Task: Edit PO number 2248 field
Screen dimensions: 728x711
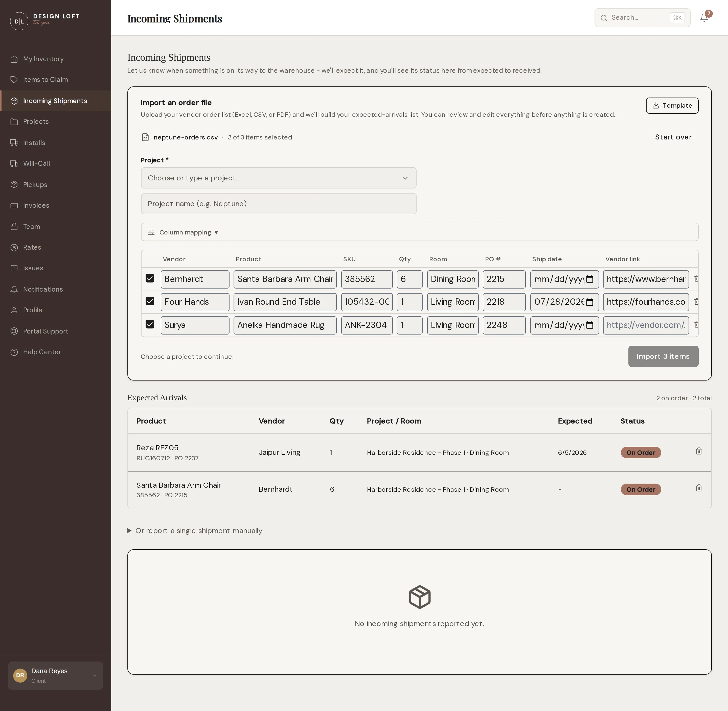Action: click(x=504, y=325)
